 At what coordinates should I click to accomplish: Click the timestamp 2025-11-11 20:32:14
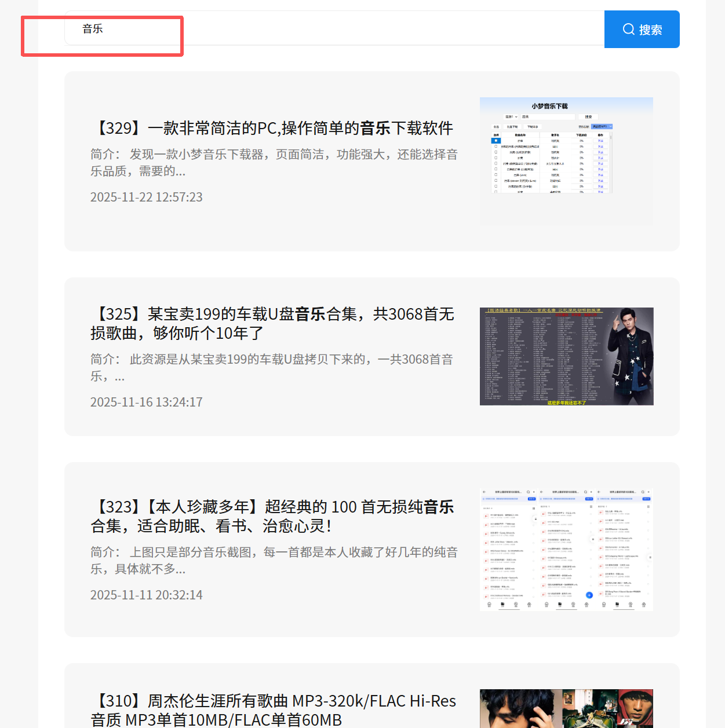(147, 595)
